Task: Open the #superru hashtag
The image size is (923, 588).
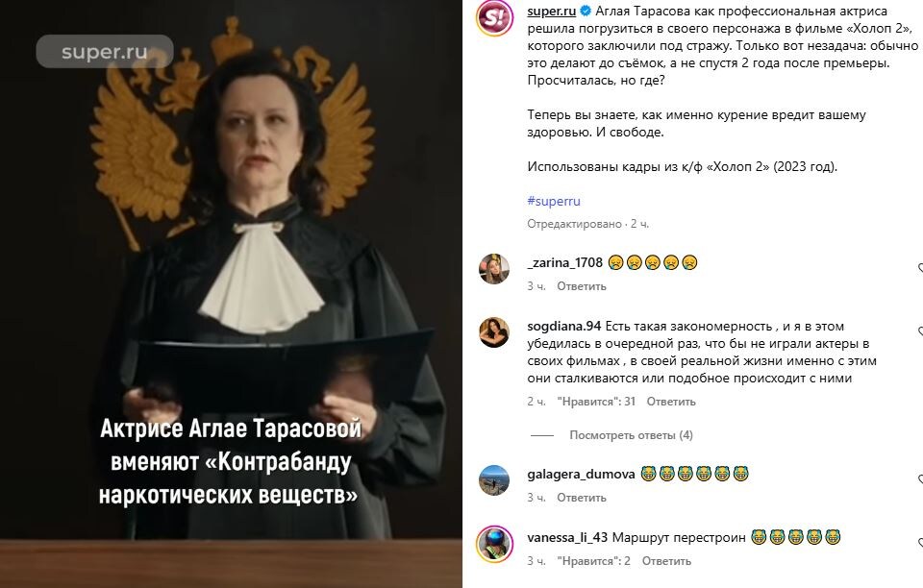Action: click(x=554, y=201)
